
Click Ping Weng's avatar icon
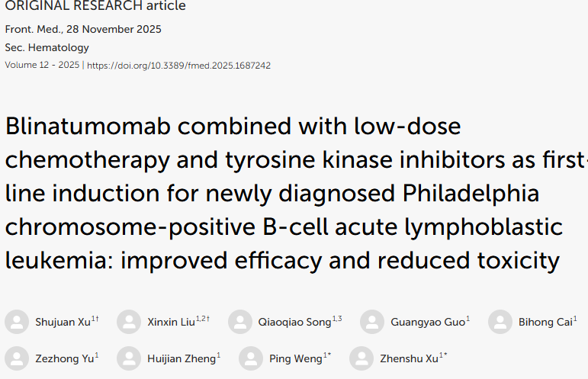tap(251, 358)
